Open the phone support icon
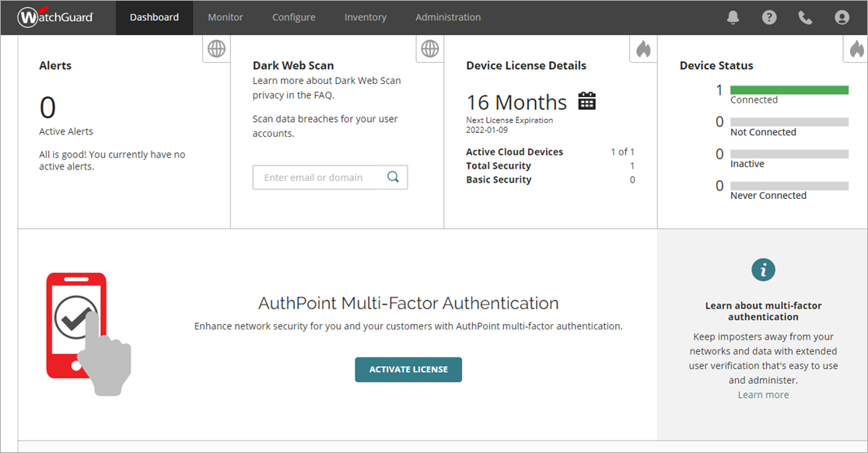Image resolution: width=868 pixels, height=453 pixels. tap(805, 16)
